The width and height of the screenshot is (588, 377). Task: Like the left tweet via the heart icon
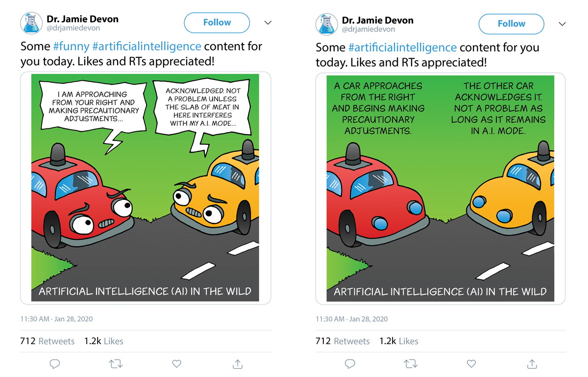176,364
